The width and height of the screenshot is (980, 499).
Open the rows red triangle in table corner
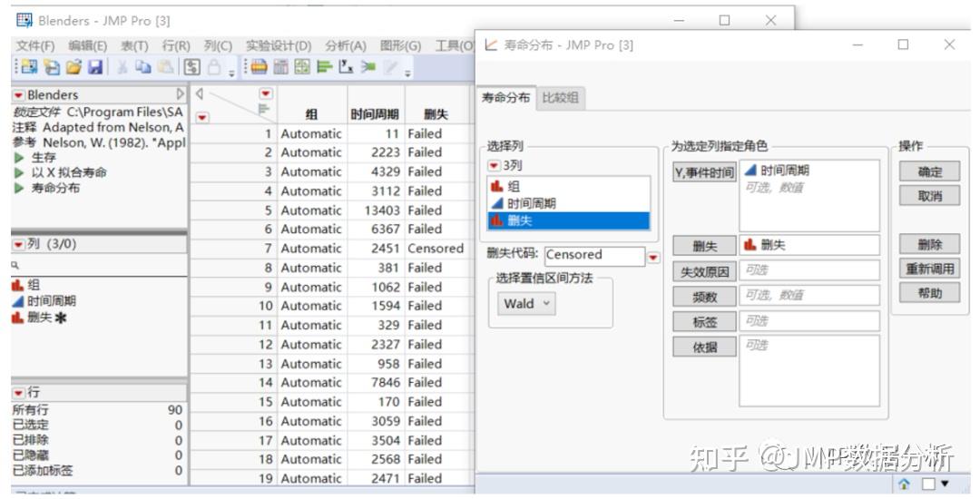click(201, 117)
